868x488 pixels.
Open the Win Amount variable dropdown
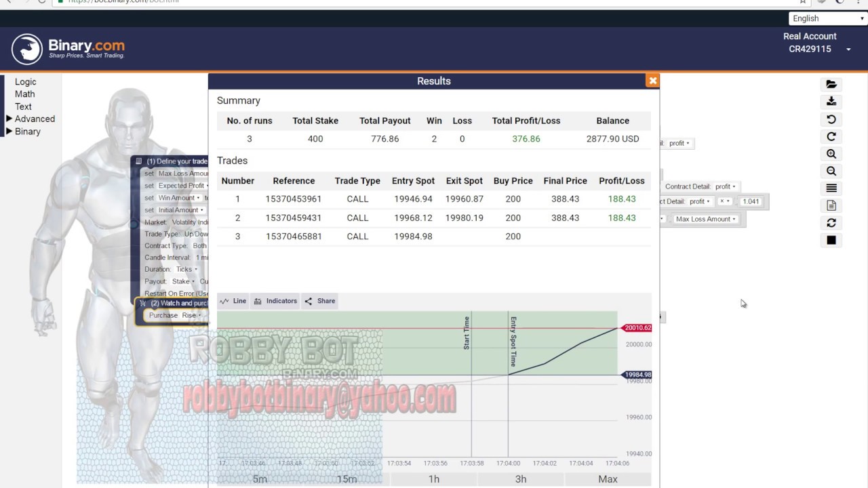pos(179,198)
